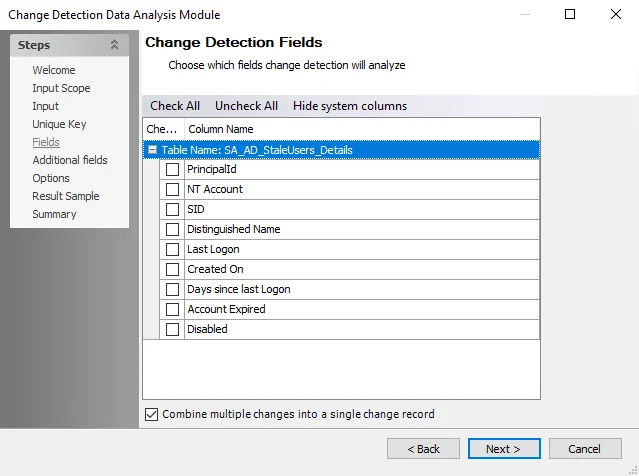
Task: Go to the Result Sample step
Action: coord(66,196)
